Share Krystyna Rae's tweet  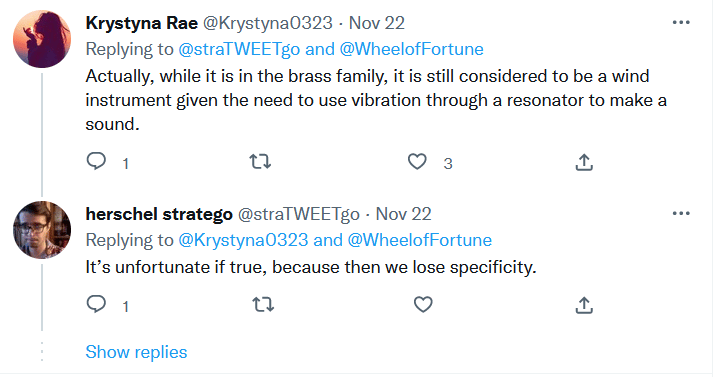[584, 162]
